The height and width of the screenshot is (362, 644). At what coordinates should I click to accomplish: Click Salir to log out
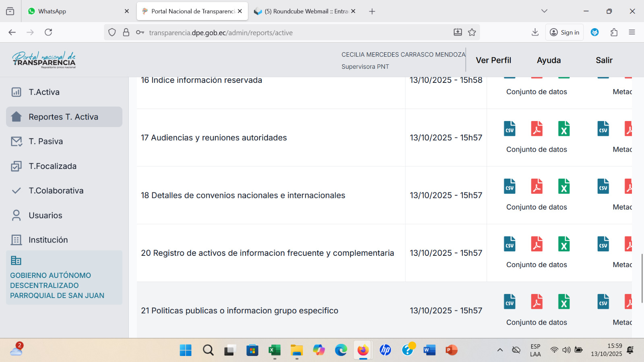coord(604,60)
